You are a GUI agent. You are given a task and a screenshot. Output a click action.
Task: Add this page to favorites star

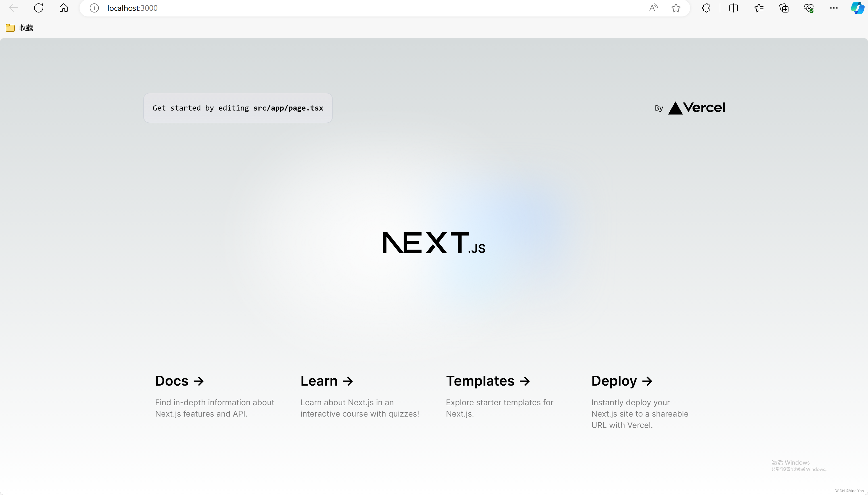point(676,8)
